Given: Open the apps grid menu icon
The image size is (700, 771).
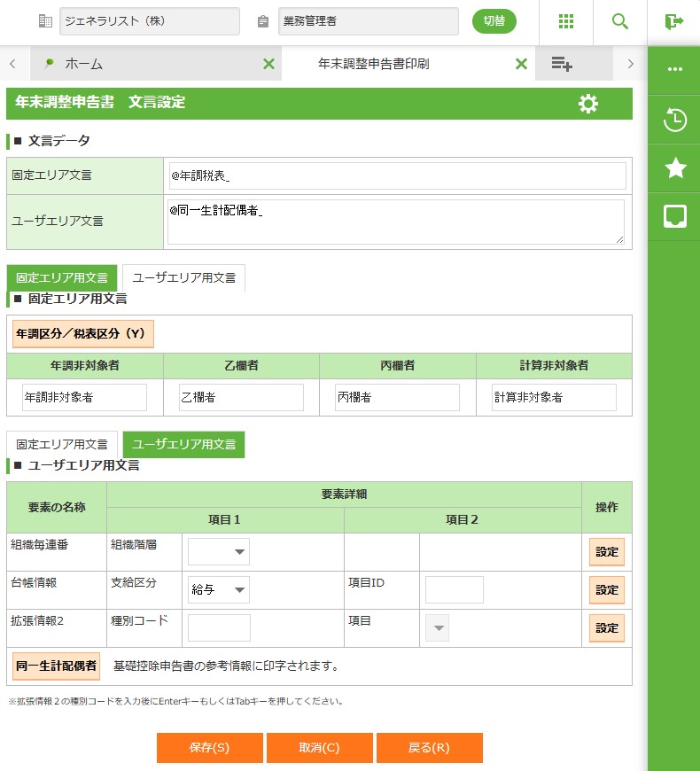Looking at the screenshot, I should coord(566,21).
